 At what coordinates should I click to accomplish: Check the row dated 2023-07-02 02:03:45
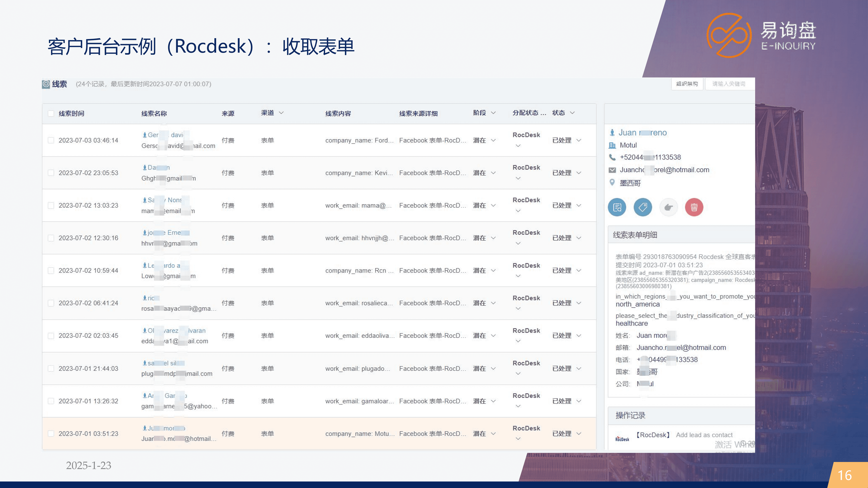51,336
